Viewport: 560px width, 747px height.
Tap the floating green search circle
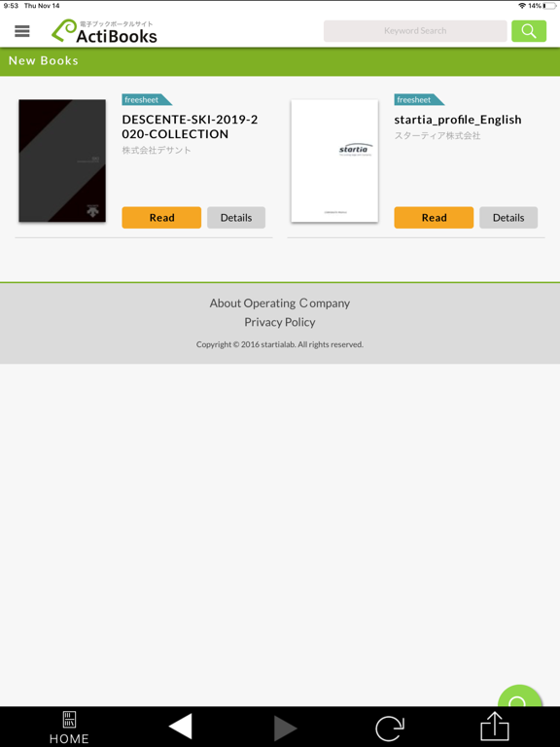click(519, 696)
